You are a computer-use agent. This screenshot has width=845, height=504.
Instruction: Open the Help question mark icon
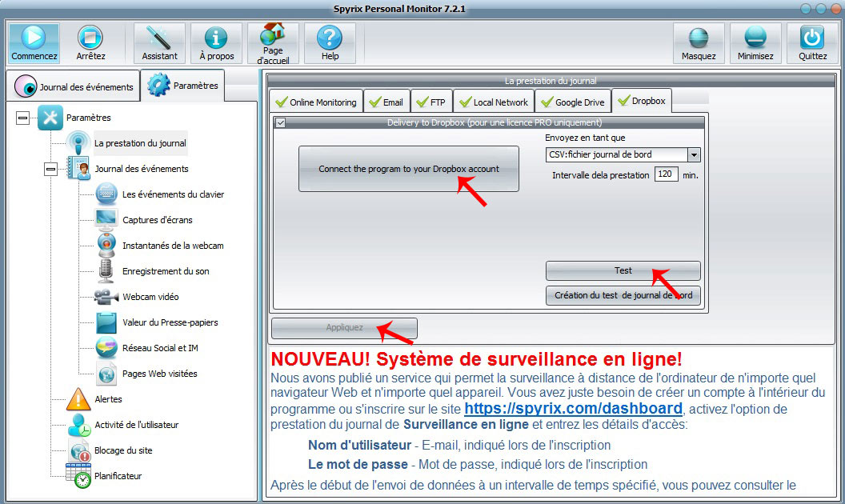(x=330, y=37)
